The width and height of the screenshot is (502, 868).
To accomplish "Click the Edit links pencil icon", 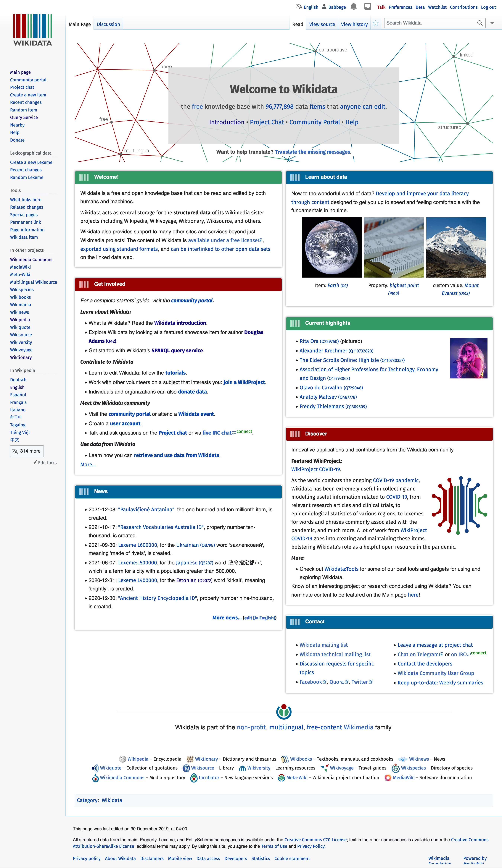I will click(x=35, y=462).
